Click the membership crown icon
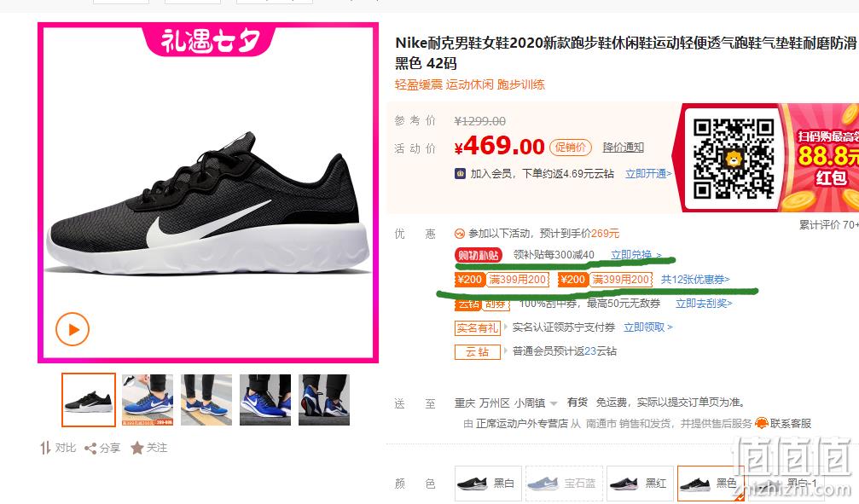This screenshot has height=504, width=859. (x=460, y=174)
